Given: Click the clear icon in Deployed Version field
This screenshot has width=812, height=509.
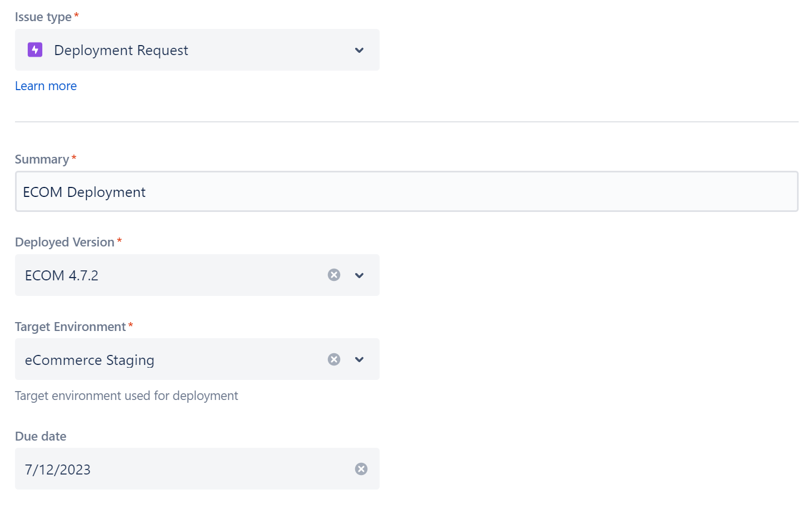Looking at the screenshot, I should click(x=333, y=275).
